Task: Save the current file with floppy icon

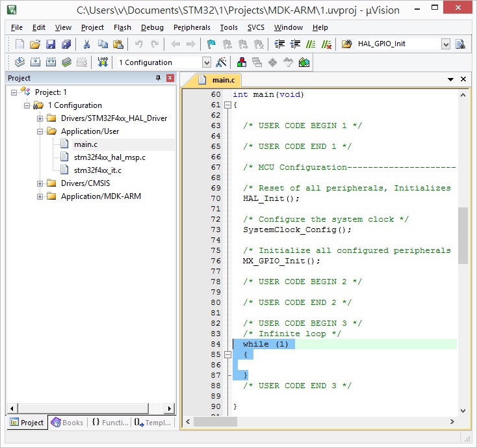Action: point(51,44)
